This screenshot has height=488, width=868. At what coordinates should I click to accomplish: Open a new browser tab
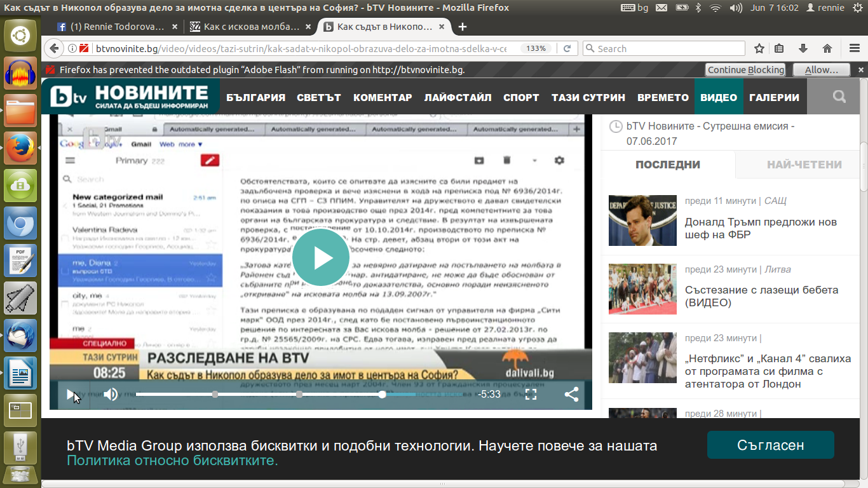(x=462, y=27)
